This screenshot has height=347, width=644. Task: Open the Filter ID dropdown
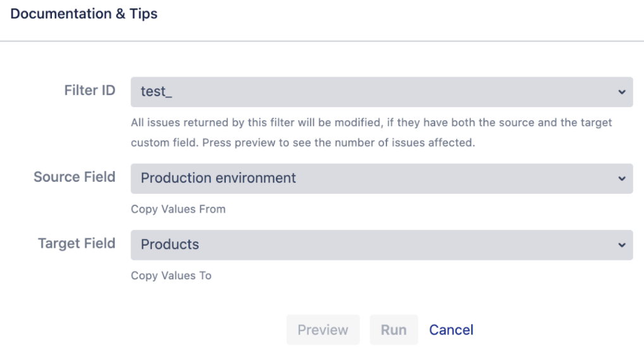[381, 92]
